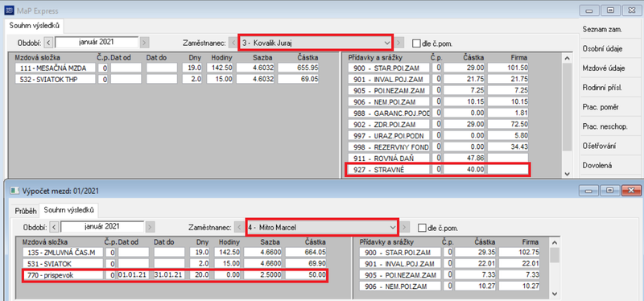Click the Výpočet mezd window icon
This screenshot has width=644, height=301.
14,191
